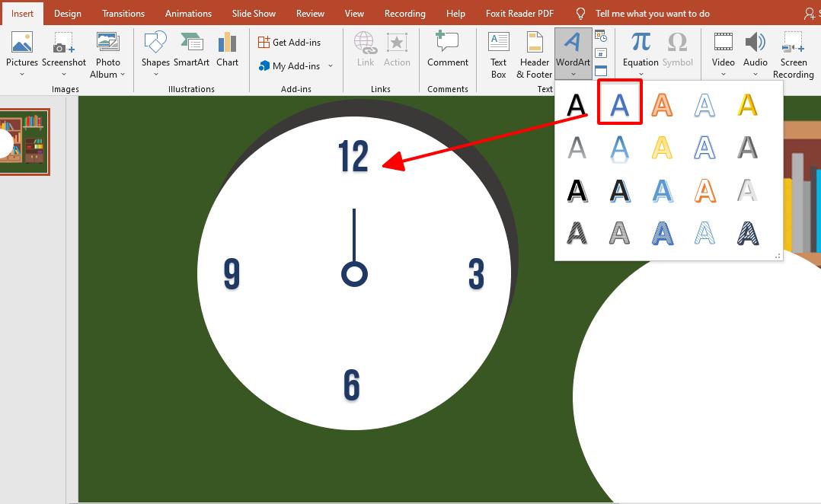The width and height of the screenshot is (821, 504).
Task: Start a Screen Recording
Action: coord(794,50)
